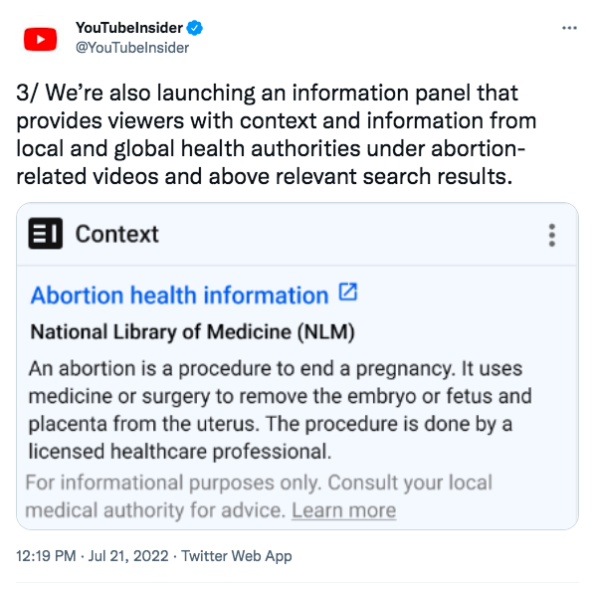Click the @YouTubeInsider handle
This screenshot has height=589, width=595.
[132, 48]
